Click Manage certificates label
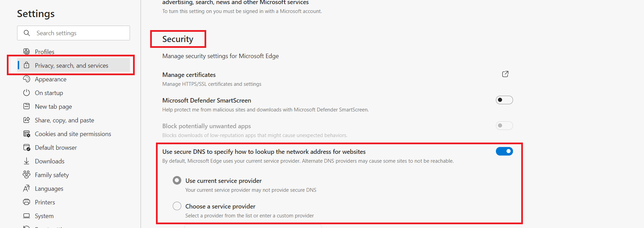Screen dimensions: 644x228 [x=189, y=75]
